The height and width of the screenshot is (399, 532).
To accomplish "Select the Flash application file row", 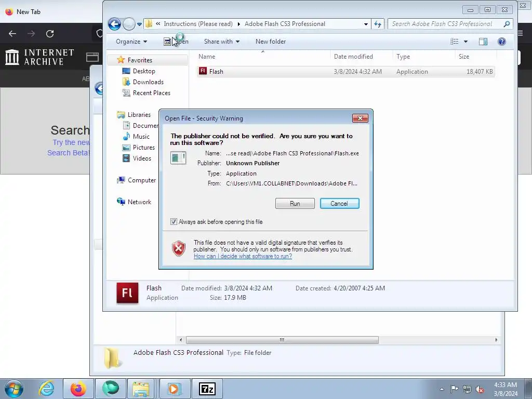I will coord(345,72).
